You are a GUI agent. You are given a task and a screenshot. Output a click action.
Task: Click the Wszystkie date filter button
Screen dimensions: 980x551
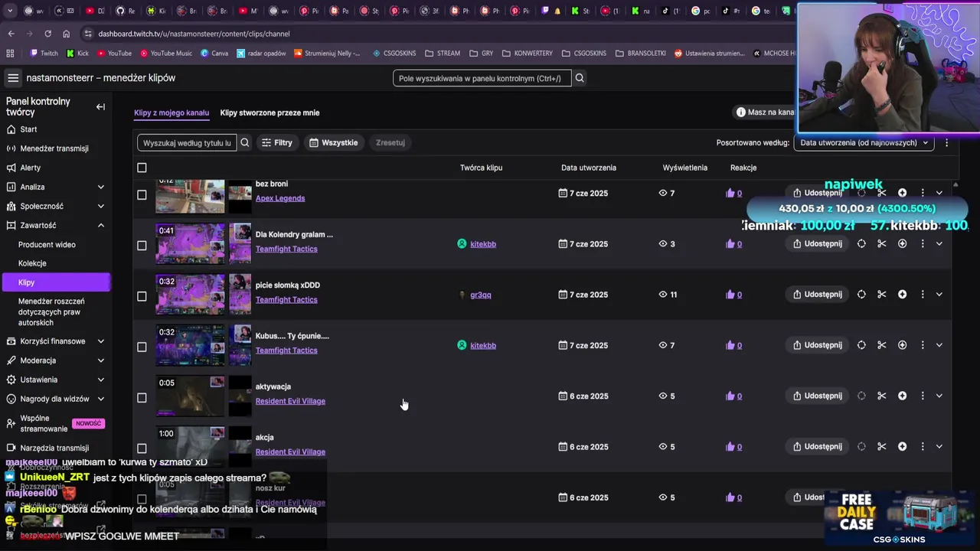(x=334, y=142)
